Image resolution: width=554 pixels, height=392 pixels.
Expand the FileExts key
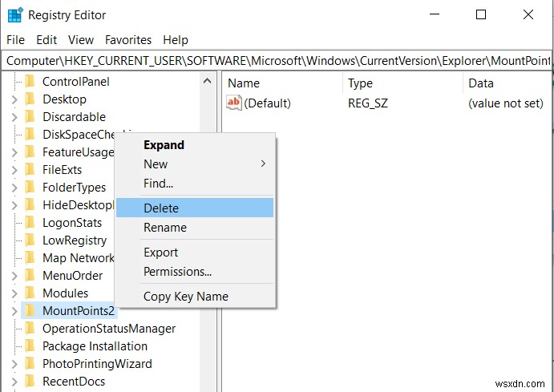(x=14, y=170)
